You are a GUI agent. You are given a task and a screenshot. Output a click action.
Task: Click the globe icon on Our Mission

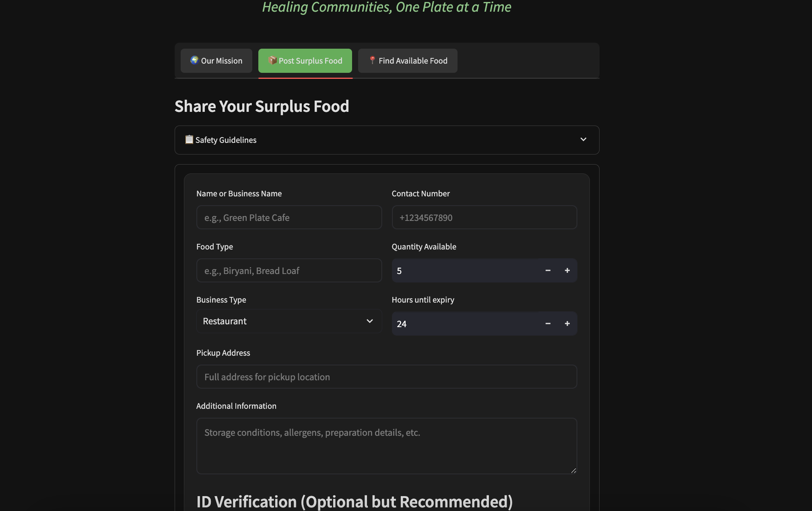tap(194, 60)
